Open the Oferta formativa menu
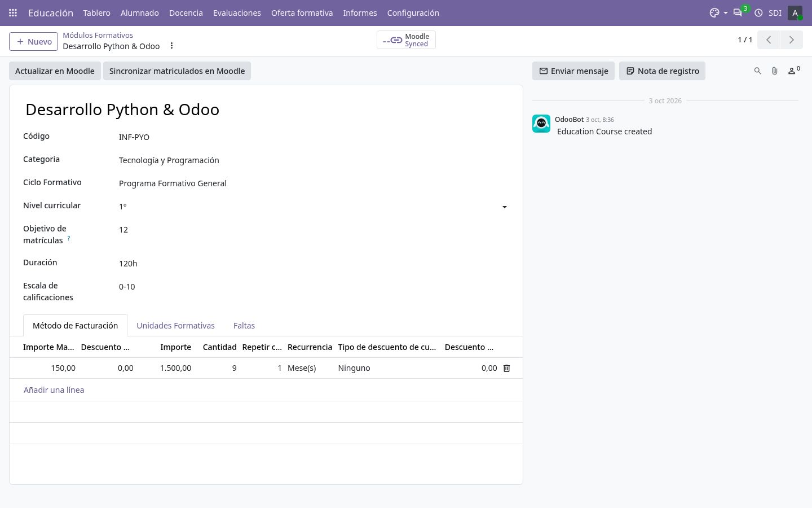Viewport: 812px width, 508px height. [x=302, y=12]
